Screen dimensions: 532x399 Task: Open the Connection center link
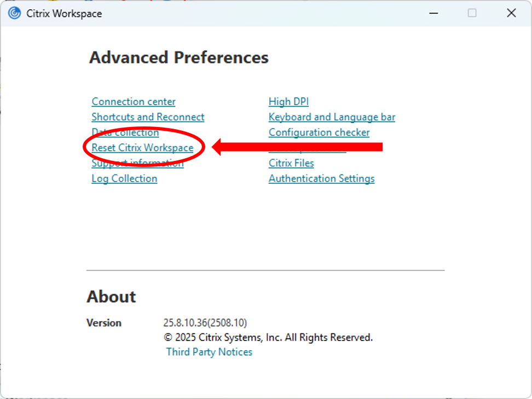[134, 101]
